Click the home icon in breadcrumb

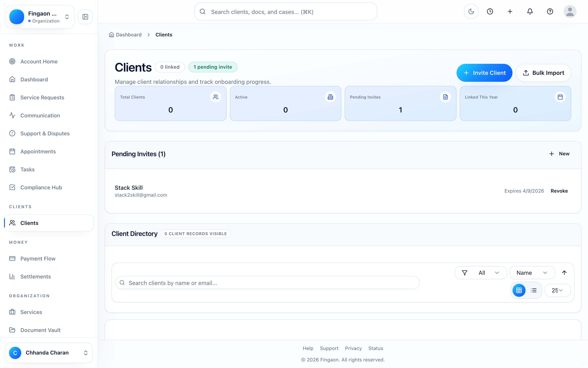[x=111, y=35]
